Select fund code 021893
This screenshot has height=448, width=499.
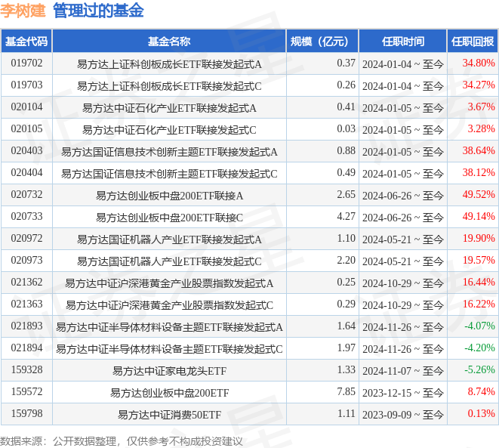(26, 326)
